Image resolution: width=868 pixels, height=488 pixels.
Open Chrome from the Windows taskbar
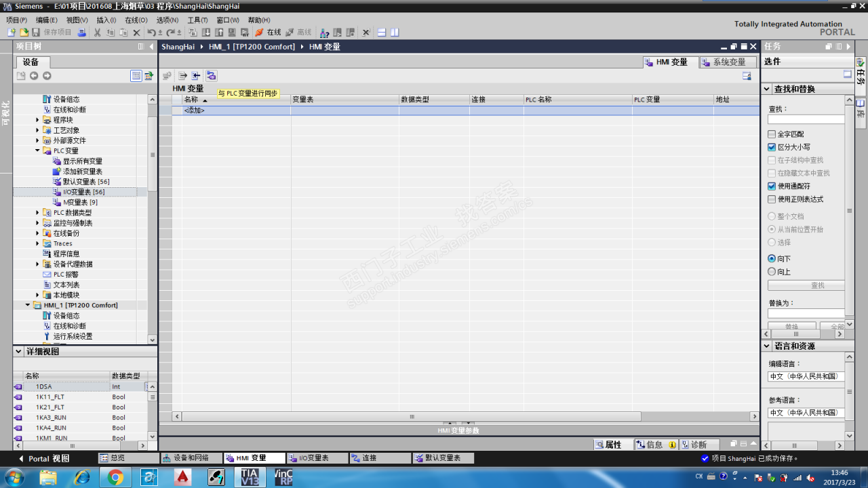point(115,477)
